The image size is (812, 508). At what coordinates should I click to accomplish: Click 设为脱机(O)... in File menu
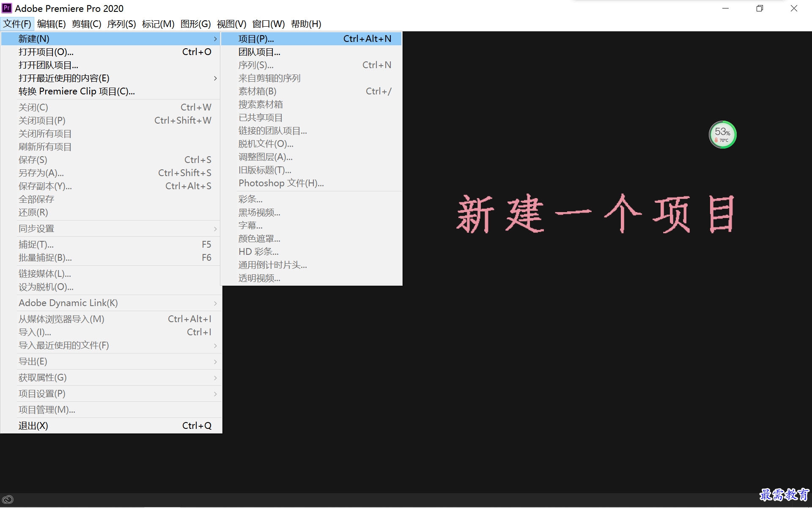coord(111,287)
